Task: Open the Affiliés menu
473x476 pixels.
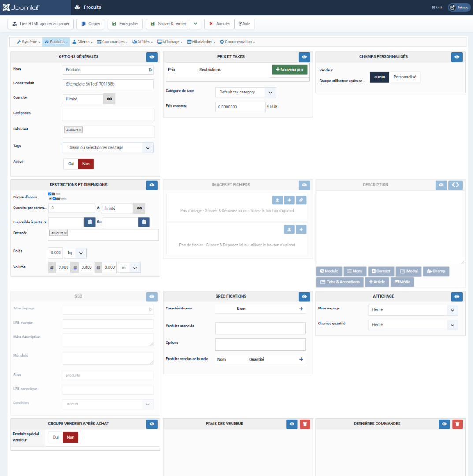Action: coord(142,42)
